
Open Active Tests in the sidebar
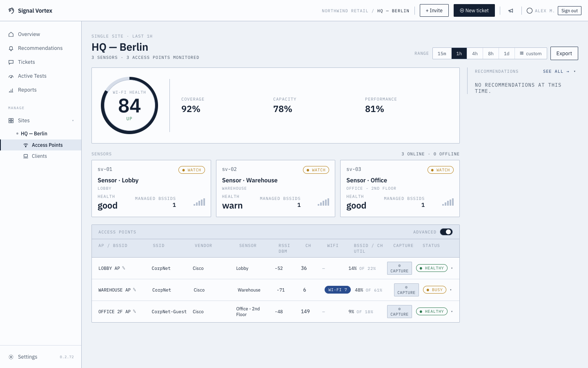coord(41,76)
